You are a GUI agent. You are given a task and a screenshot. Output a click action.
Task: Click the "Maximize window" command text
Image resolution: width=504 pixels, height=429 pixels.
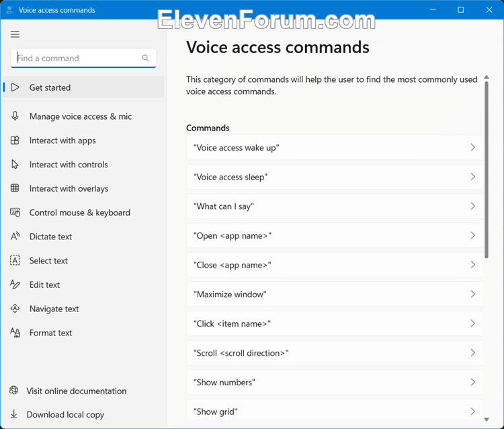pyautogui.click(x=230, y=295)
